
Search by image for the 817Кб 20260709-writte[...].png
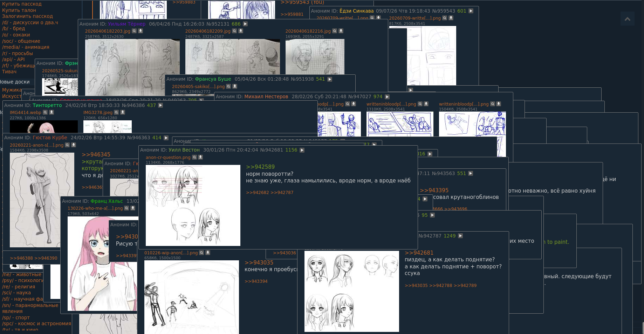(445, 18)
